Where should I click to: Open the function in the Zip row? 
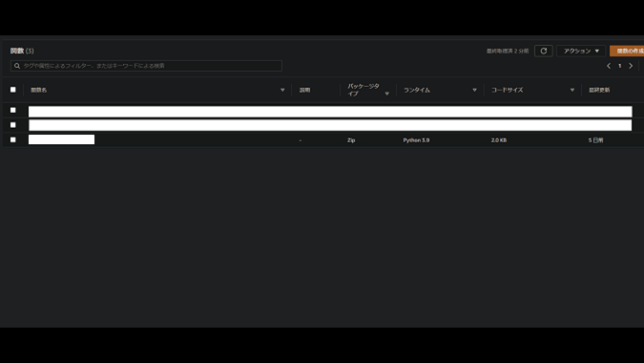[x=61, y=139]
